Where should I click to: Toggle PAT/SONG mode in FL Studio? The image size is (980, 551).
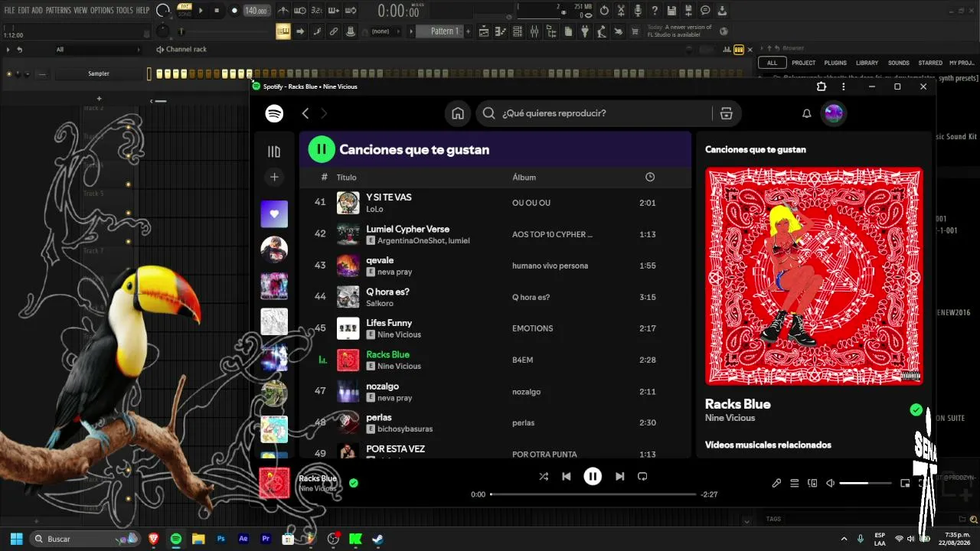(185, 10)
